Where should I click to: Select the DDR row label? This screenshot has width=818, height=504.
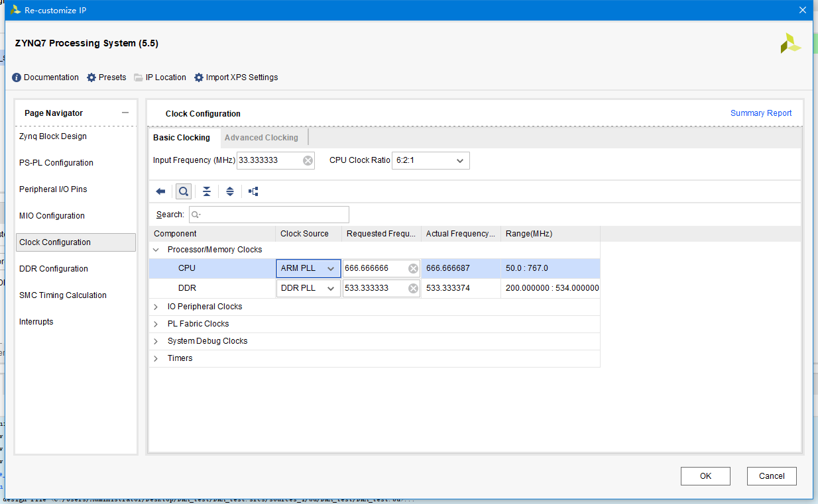[x=187, y=288]
